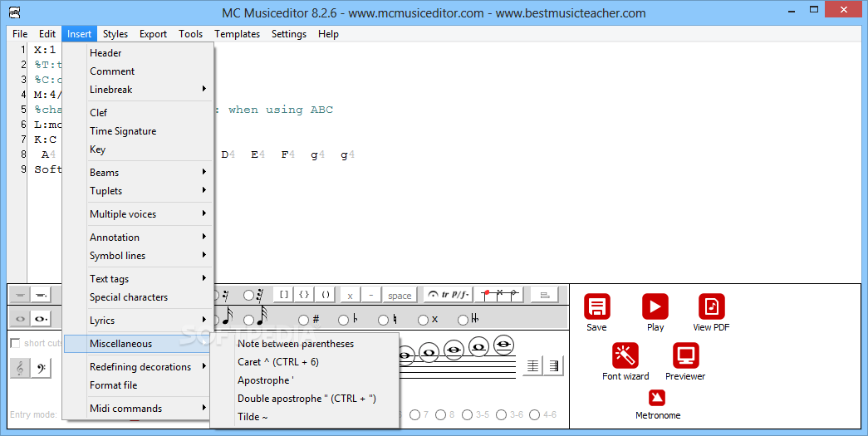This screenshot has height=436, width=868.
Task: Open the Export menu
Action: tap(153, 34)
